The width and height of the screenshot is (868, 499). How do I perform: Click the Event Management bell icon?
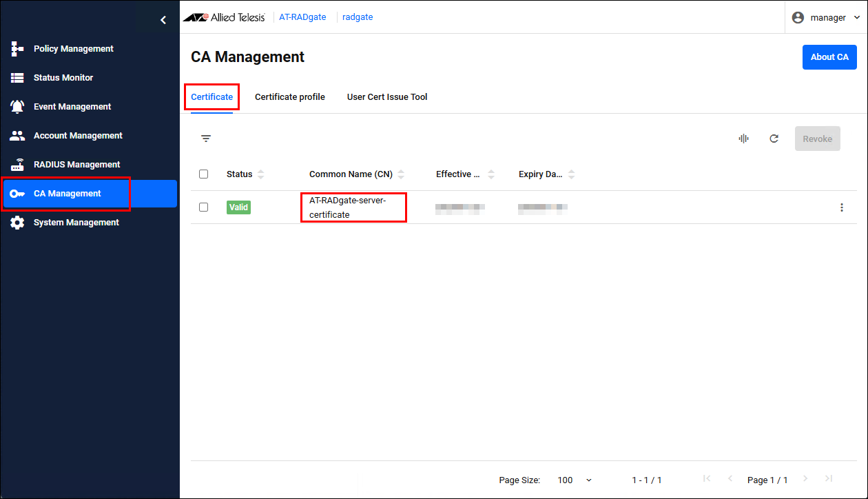(x=17, y=107)
